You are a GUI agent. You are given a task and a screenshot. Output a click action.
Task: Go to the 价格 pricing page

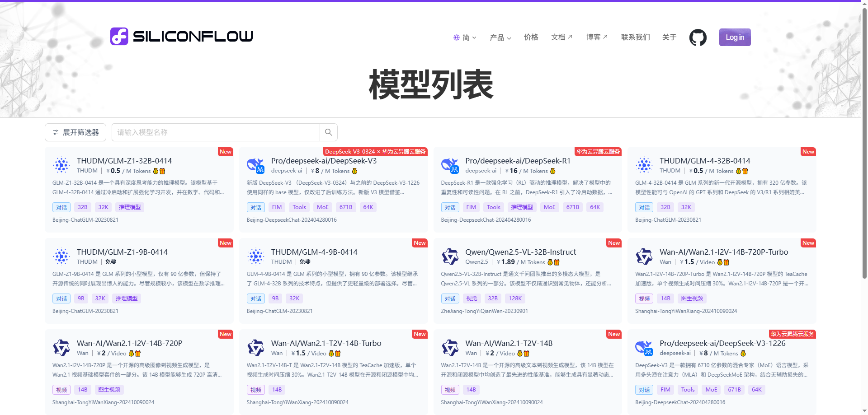pyautogui.click(x=531, y=37)
